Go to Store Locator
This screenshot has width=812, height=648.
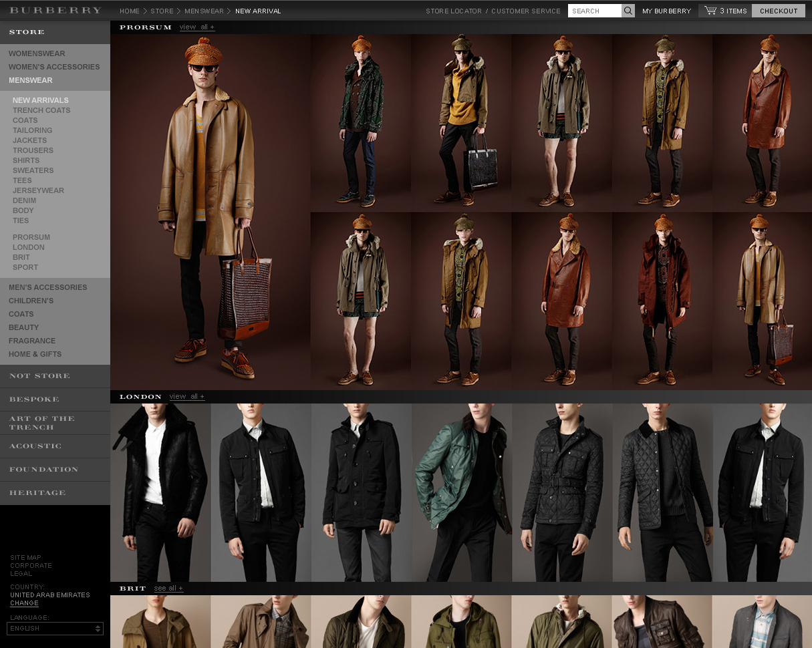coord(453,11)
